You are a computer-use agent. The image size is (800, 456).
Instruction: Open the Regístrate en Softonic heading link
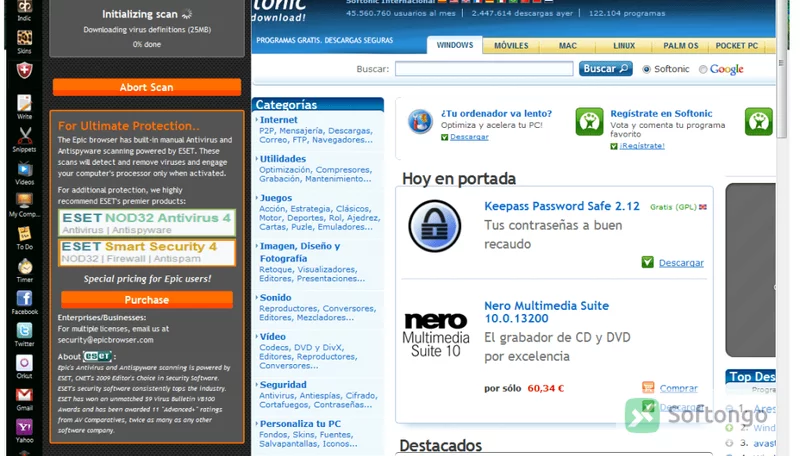[661, 113]
